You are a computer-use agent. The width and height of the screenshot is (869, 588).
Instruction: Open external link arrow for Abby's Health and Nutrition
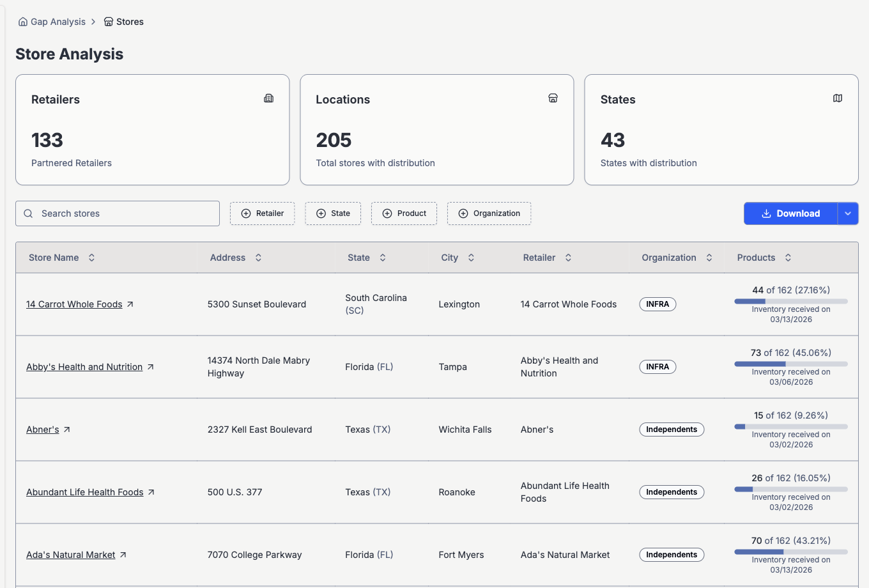coord(151,367)
